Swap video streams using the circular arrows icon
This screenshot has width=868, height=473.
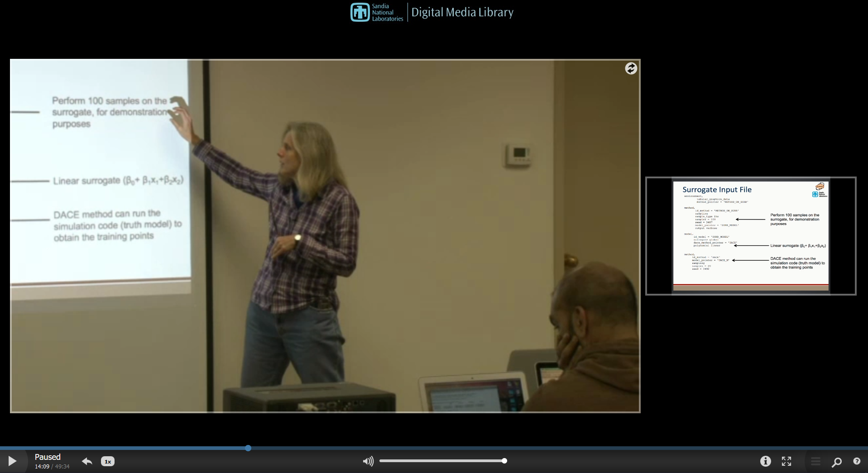(x=631, y=68)
